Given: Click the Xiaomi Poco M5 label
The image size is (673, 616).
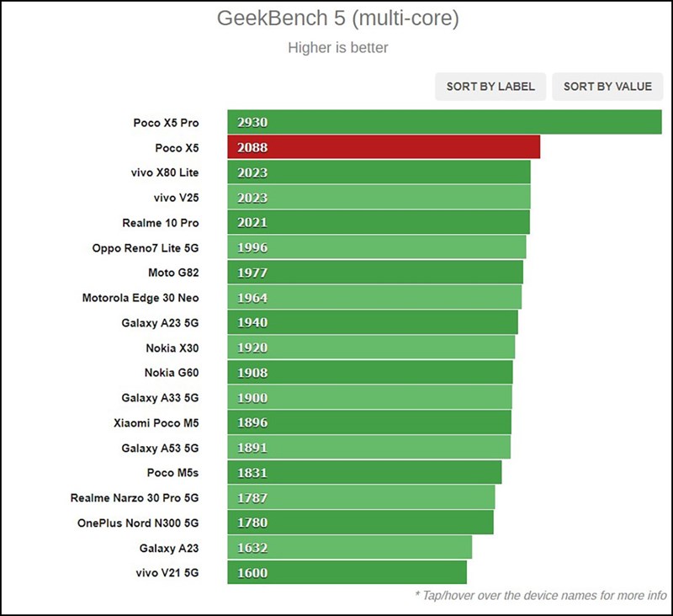Looking at the screenshot, I should (x=156, y=422).
